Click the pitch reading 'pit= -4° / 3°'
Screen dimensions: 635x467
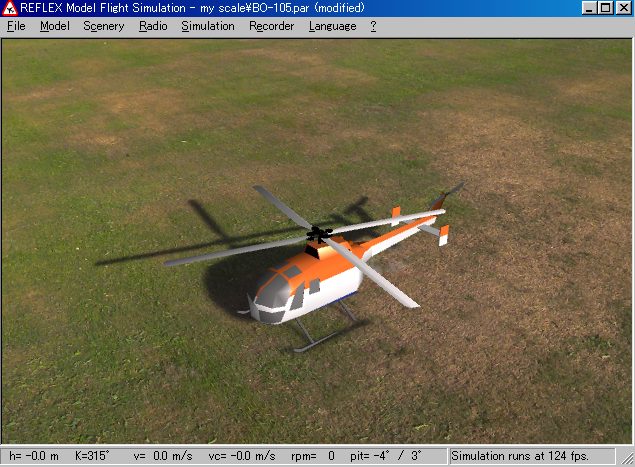click(386, 456)
